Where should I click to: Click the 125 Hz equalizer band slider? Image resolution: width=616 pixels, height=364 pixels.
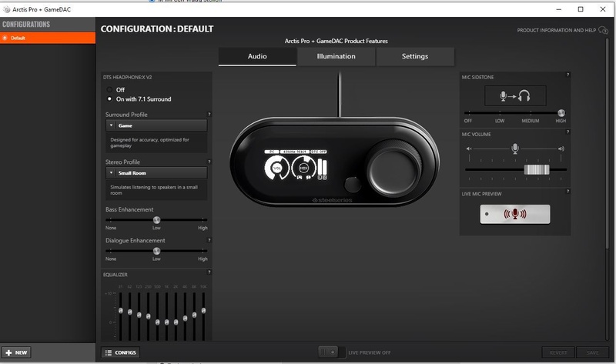pos(139,315)
